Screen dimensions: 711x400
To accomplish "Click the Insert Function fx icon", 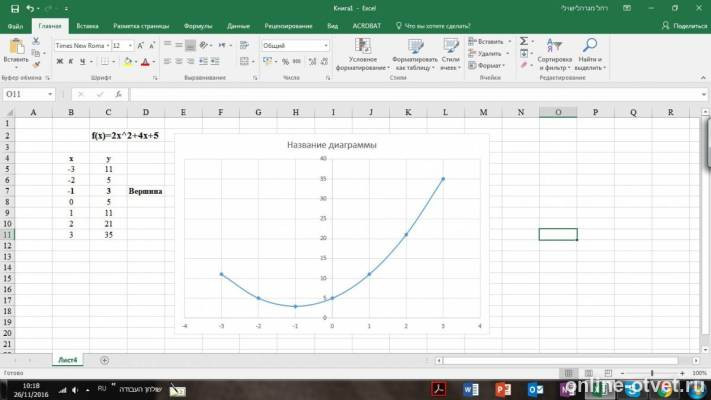I will (x=118, y=94).
